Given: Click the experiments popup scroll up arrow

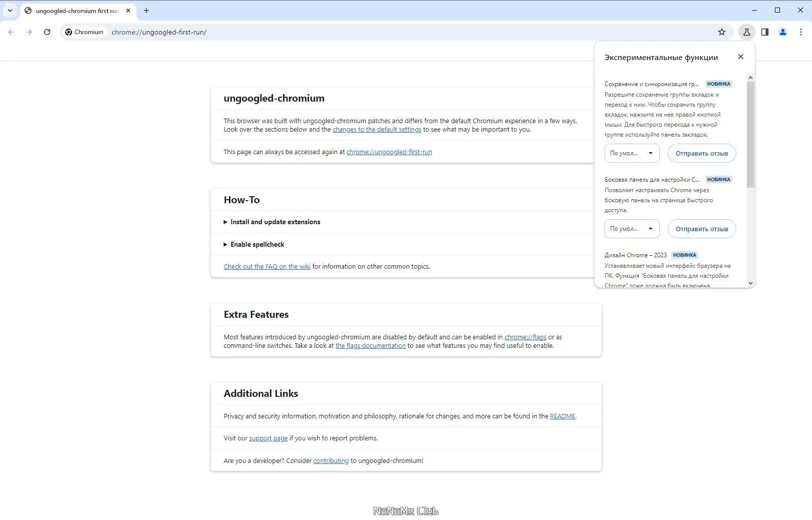Looking at the screenshot, I should tap(750, 77).
